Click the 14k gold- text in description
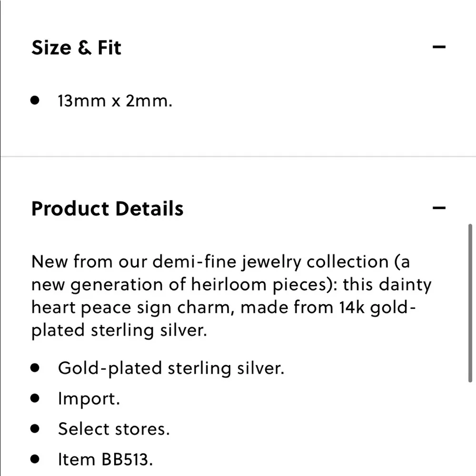The width and height of the screenshot is (476, 476). pos(378,307)
